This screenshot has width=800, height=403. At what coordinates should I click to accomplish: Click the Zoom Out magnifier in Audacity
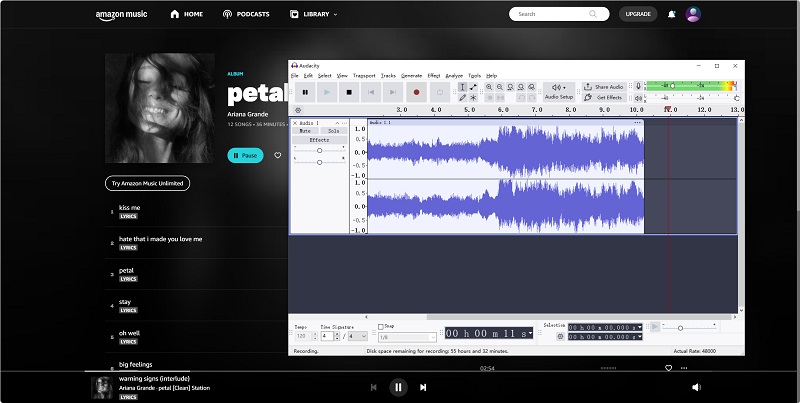coord(499,87)
